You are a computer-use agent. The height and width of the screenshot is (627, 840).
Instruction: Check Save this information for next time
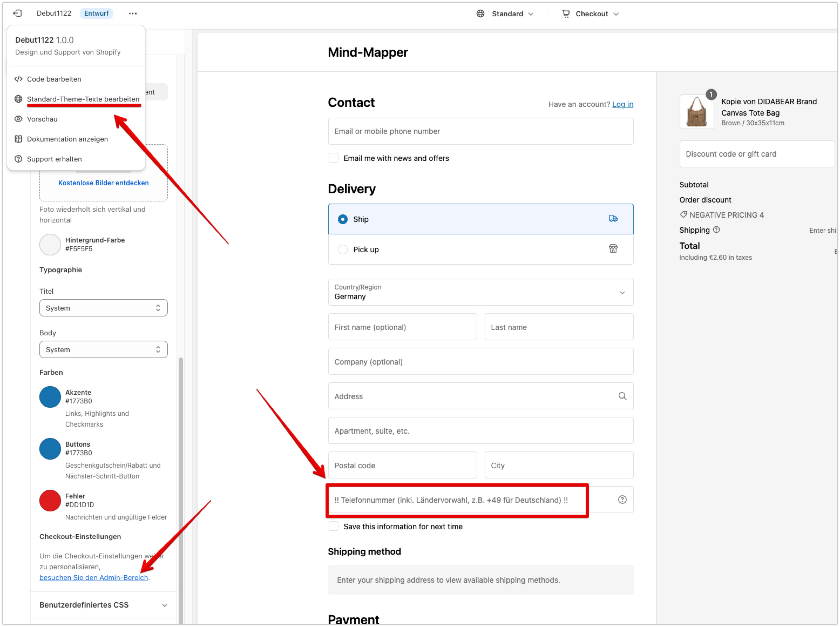(x=334, y=527)
